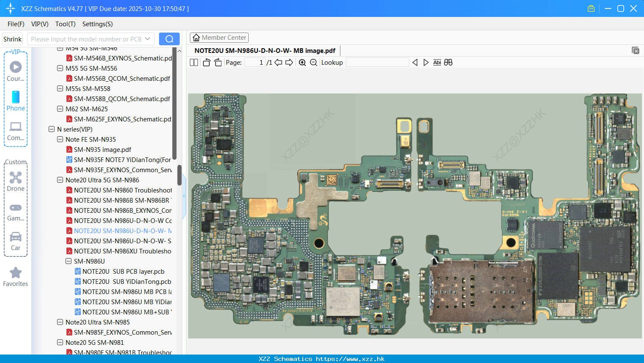
Task: Collapse the M55 5G SM-M556 node
Action: 60,68
